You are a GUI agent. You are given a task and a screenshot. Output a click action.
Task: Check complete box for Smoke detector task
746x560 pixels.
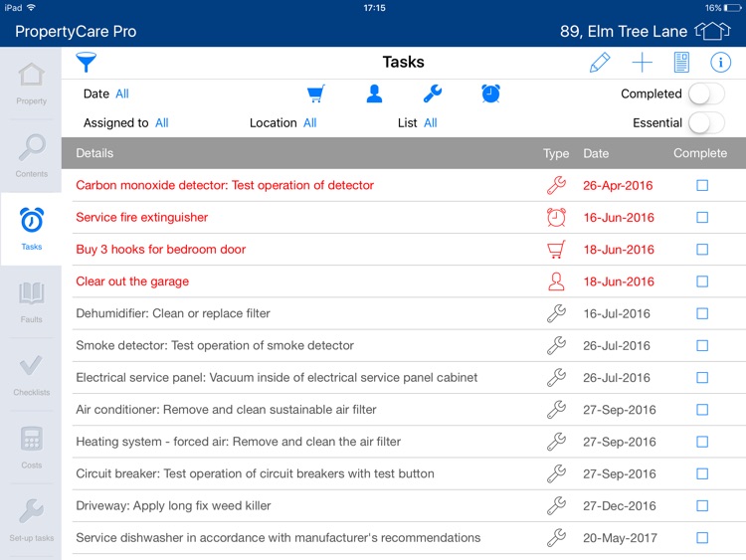coord(702,345)
